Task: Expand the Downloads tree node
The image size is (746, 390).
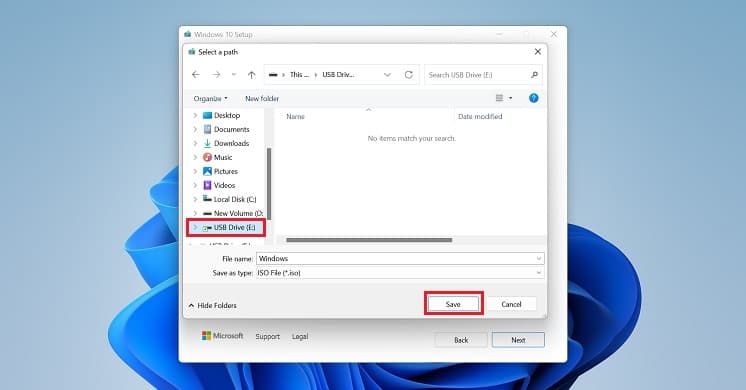Action: coord(195,143)
